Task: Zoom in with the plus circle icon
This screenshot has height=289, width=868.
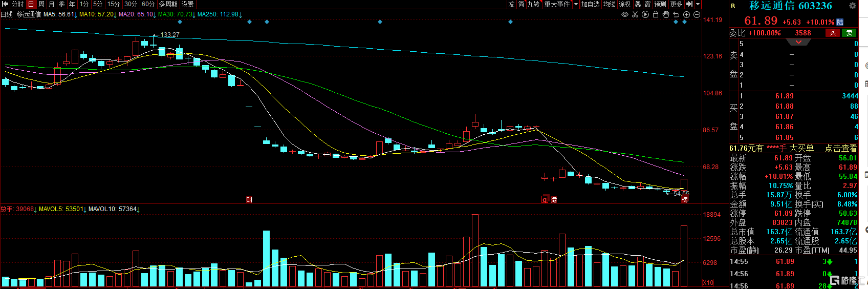Action: pyautogui.click(x=686, y=14)
